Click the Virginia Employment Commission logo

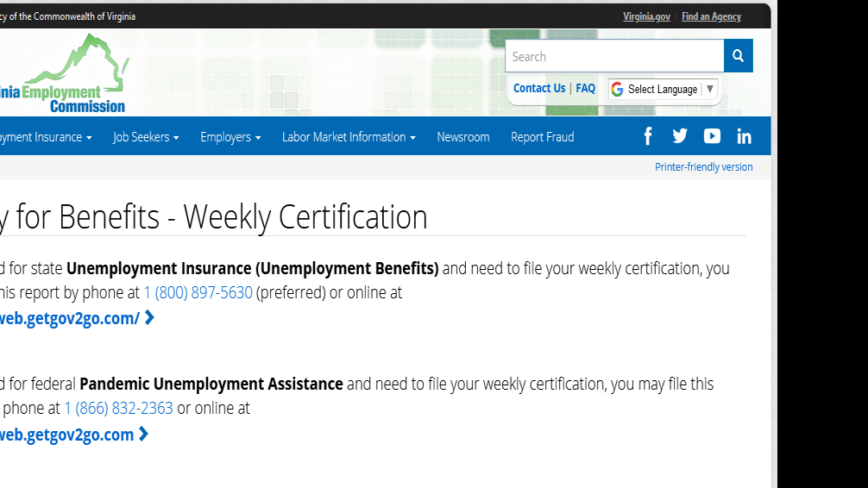(x=65, y=73)
